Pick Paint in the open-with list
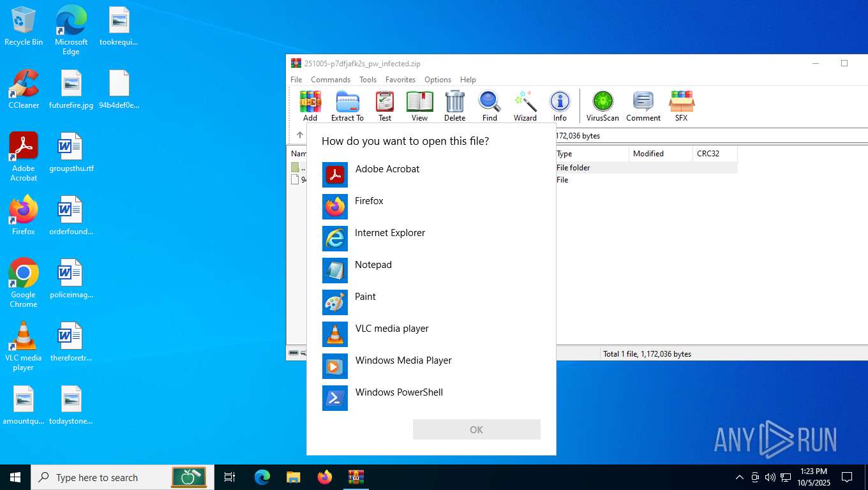868x490 pixels. pos(431,302)
